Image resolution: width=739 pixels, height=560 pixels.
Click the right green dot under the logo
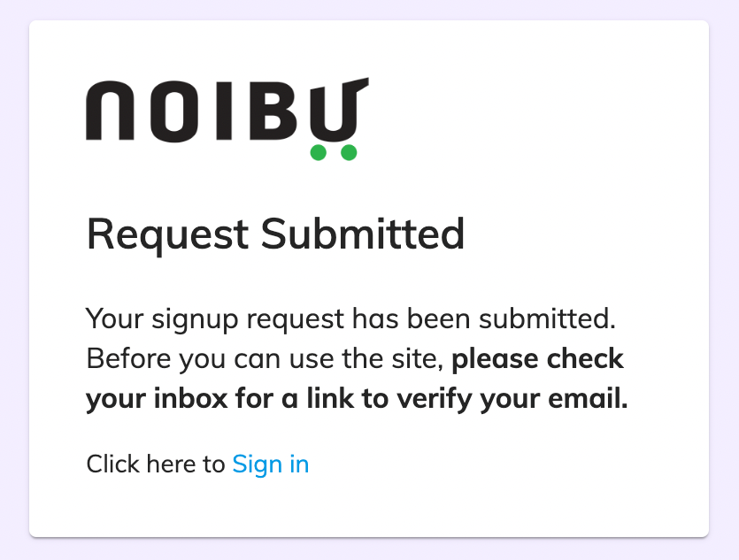[349, 153]
